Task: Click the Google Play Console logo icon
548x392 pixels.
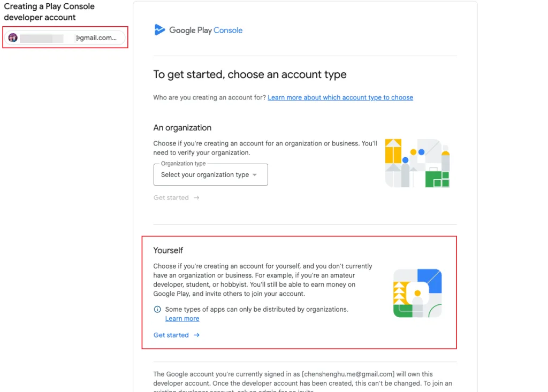Action: [159, 30]
